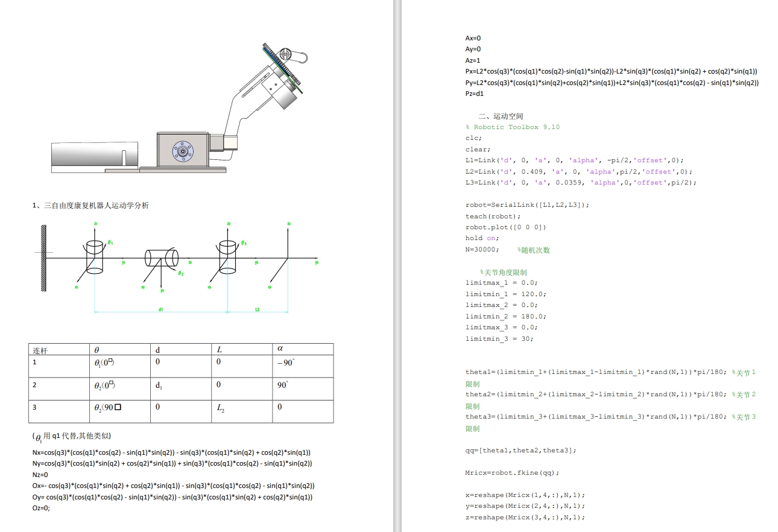Select heading '1、三自由度康复机器人运动学分析'
The image size is (778, 532).
(90, 205)
